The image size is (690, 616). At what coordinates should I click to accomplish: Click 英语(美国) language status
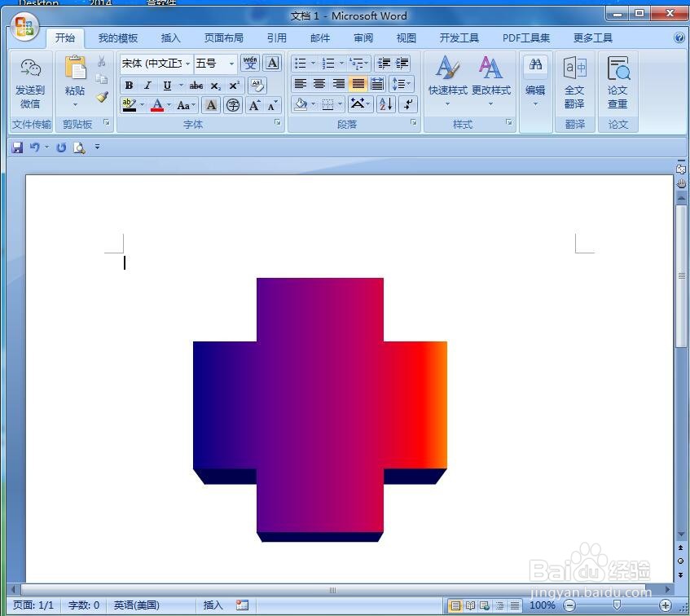click(x=136, y=605)
